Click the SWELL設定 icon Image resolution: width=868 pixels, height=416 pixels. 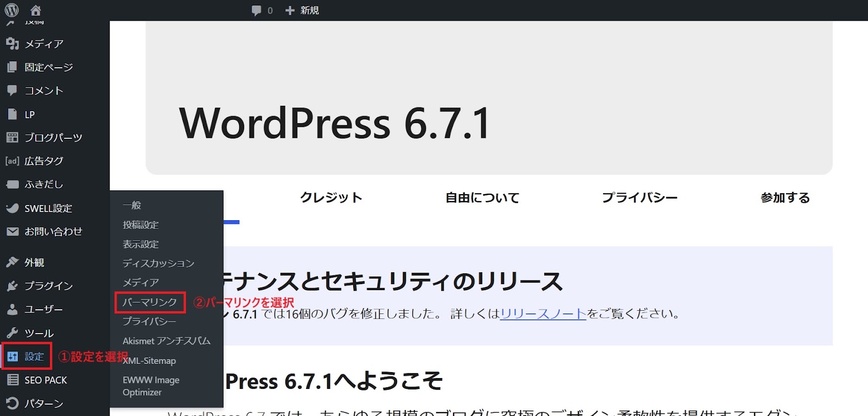[x=12, y=208]
